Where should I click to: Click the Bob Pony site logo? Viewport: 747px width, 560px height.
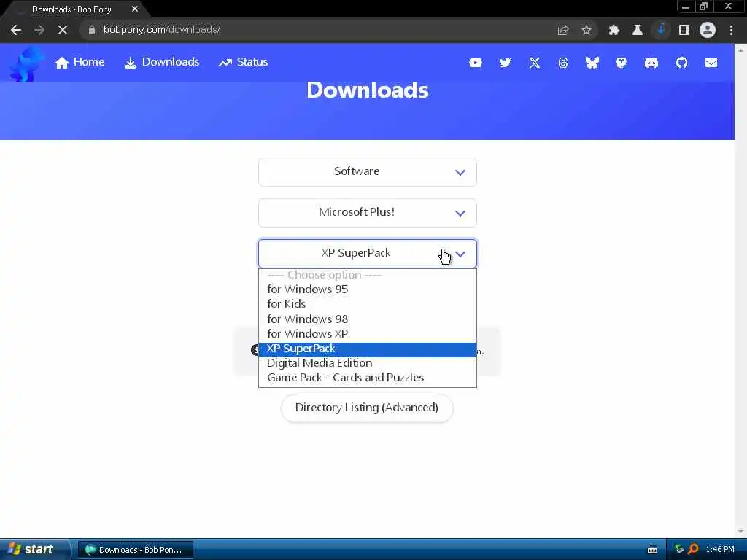tap(26, 64)
